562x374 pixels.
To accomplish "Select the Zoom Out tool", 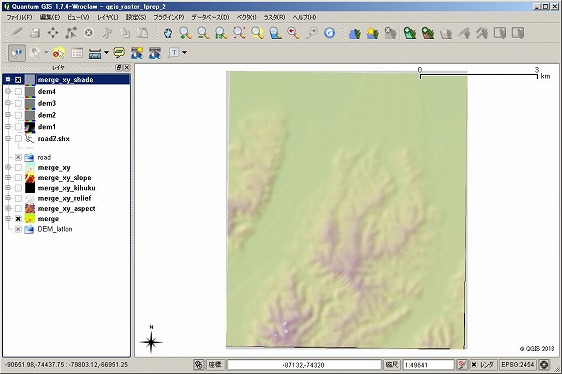I will 203,33.
